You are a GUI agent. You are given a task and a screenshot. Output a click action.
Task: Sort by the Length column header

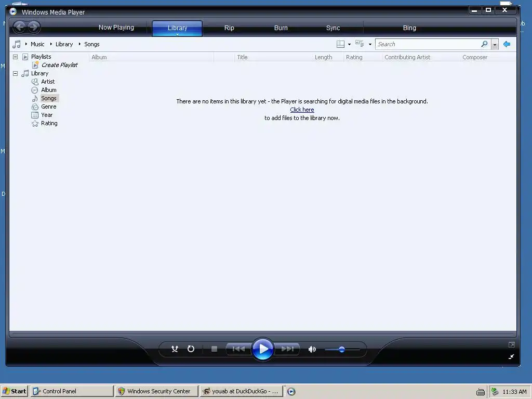(x=327, y=57)
